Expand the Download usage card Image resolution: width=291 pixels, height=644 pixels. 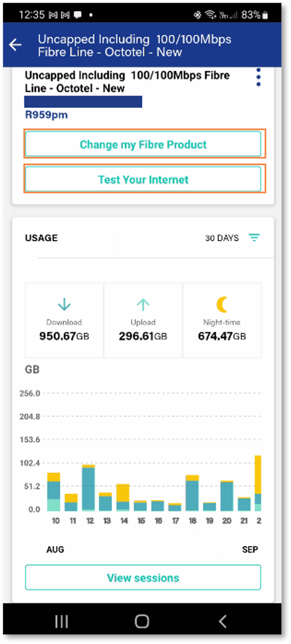64,320
